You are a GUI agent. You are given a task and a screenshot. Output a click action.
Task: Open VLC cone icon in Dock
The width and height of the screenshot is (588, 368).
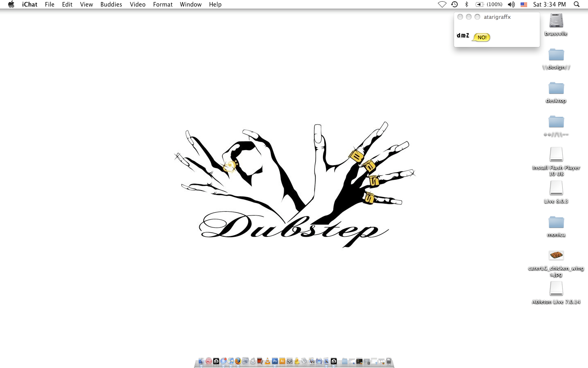point(267,361)
